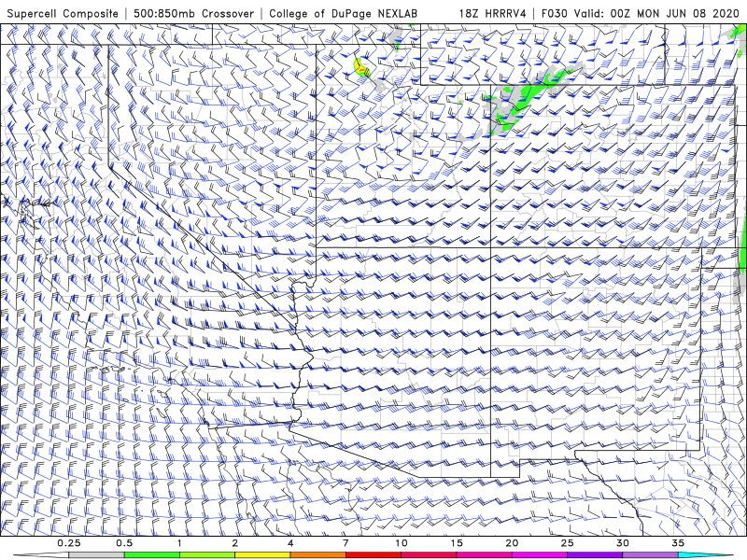The height and width of the screenshot is (560, 747).
Task: Click the purple legend swatch between 25 and 30
Action: 595,555
